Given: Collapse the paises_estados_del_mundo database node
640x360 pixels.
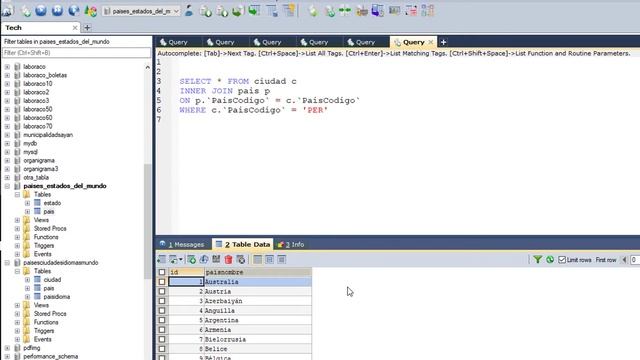Looking at the screenshot, I should (x=7, y=186).
